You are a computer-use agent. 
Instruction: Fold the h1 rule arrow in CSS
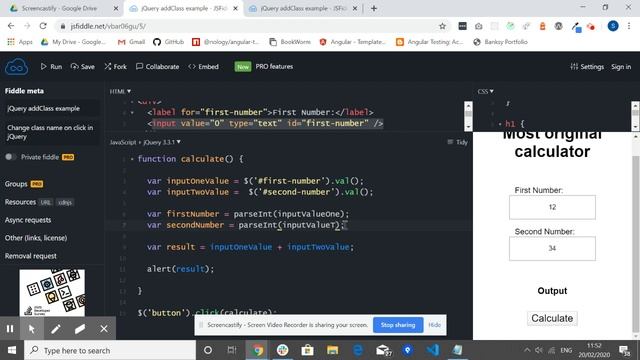point(500,124)
